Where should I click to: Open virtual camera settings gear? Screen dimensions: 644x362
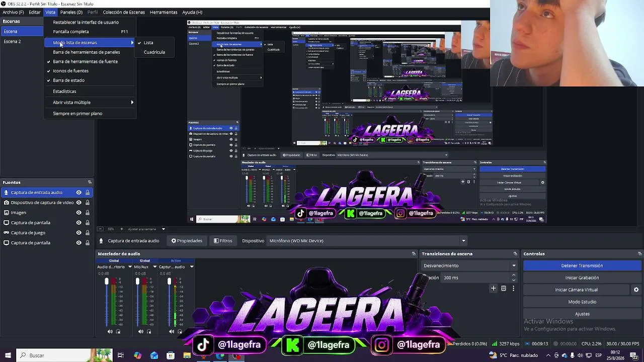(x=636, y=290)
